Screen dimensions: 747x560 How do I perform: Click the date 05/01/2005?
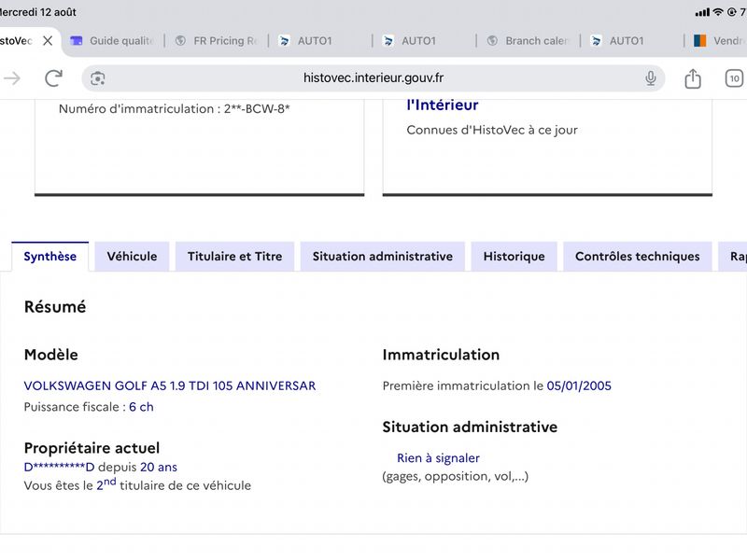coord(579,385)
